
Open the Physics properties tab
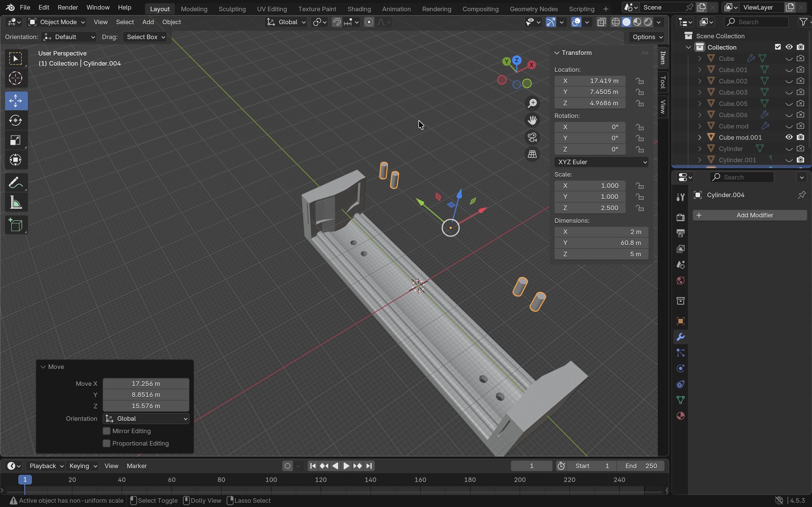(x=680, y=368)
